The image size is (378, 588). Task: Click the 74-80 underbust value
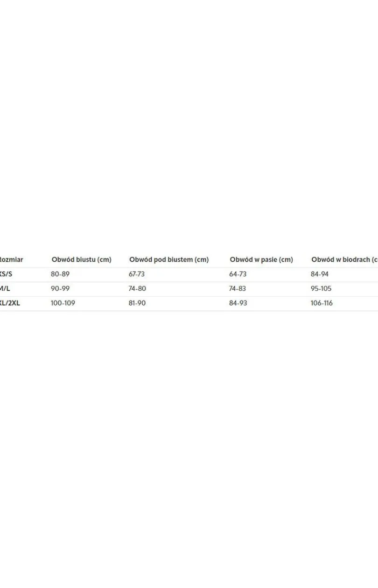[137, 289]
